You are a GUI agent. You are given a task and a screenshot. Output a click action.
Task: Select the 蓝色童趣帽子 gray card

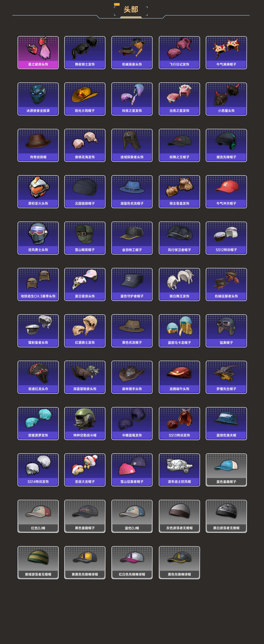click(x=226, y=470)
